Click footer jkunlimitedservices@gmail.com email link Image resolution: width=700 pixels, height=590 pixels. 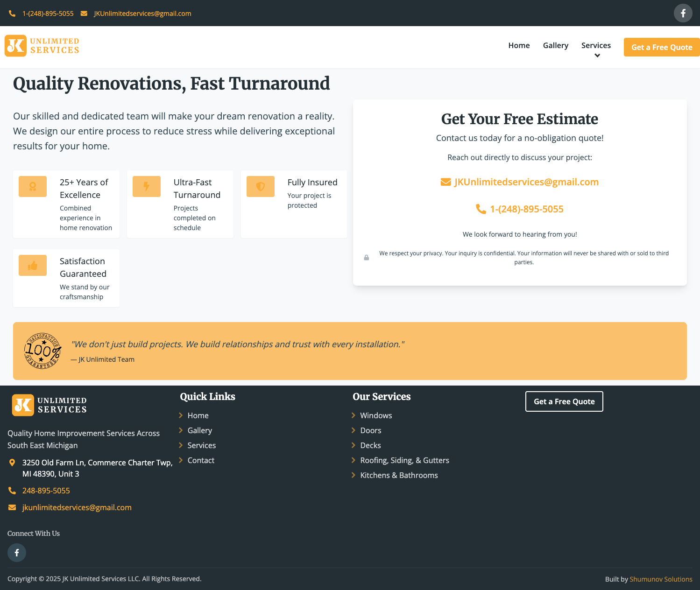click(77, 507)
